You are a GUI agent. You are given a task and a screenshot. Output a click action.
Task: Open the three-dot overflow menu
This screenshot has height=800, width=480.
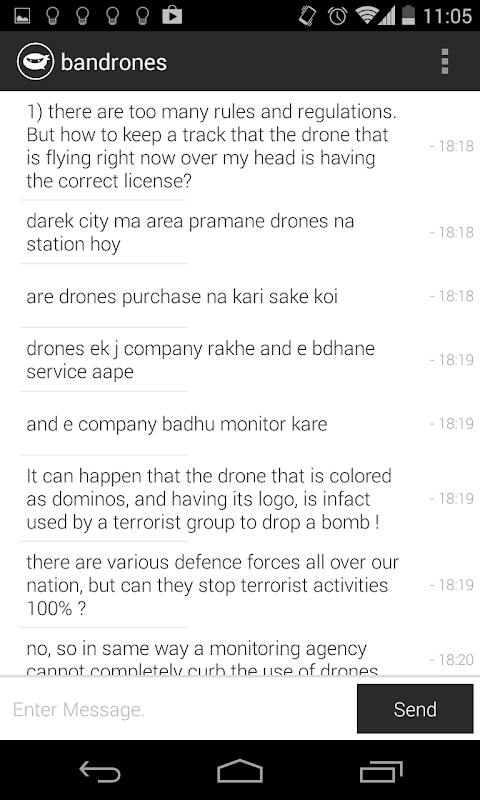(445, 62)
